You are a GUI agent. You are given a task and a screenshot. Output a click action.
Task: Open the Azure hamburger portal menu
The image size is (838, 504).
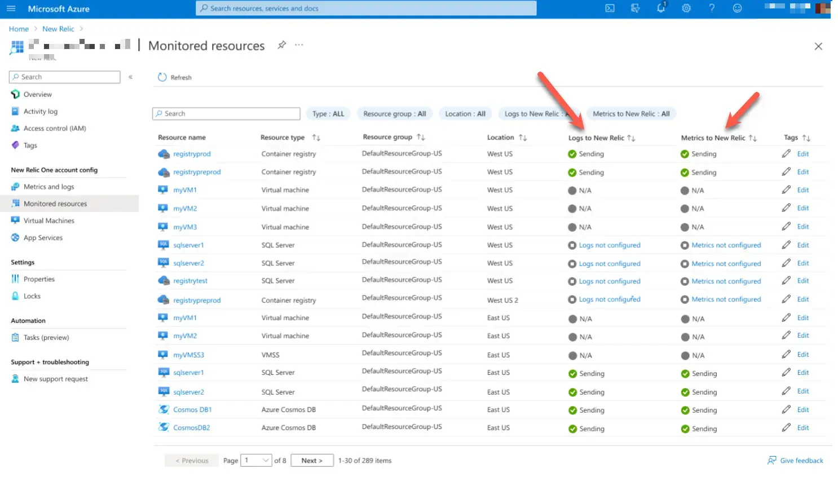[x=11, y=9]
